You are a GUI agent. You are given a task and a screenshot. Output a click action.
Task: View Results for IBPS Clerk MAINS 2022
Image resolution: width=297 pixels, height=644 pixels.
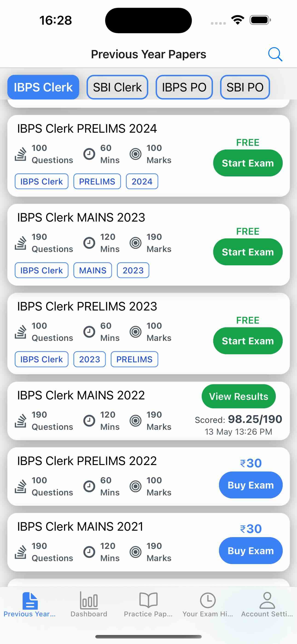[x=239, y=396]
